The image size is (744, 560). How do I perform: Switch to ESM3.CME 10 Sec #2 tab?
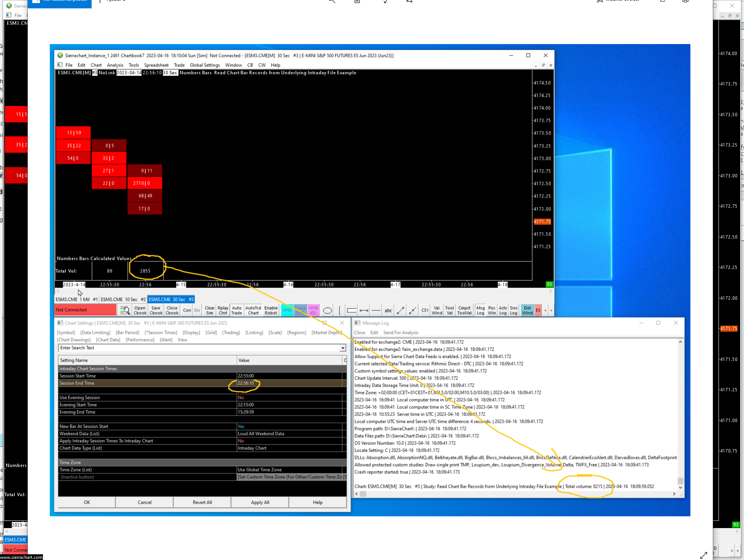pyautogui.click(x=123, y=299)
